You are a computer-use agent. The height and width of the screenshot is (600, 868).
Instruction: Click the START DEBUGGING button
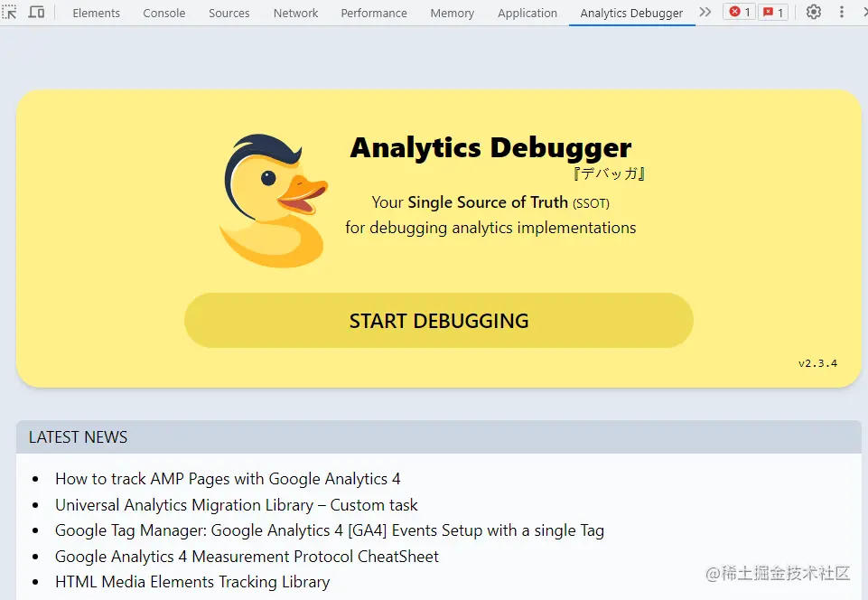point(438,320)
